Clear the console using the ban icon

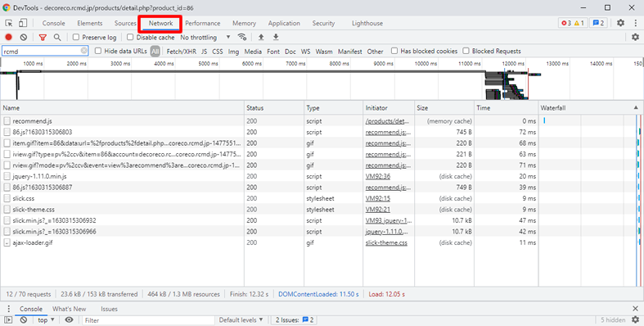(24, 319)
